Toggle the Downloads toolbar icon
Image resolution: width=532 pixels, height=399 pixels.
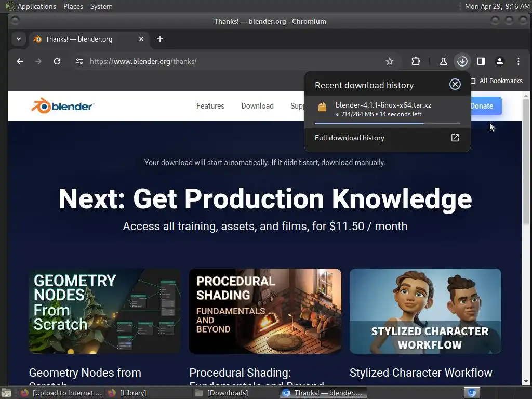coord(462,61)
